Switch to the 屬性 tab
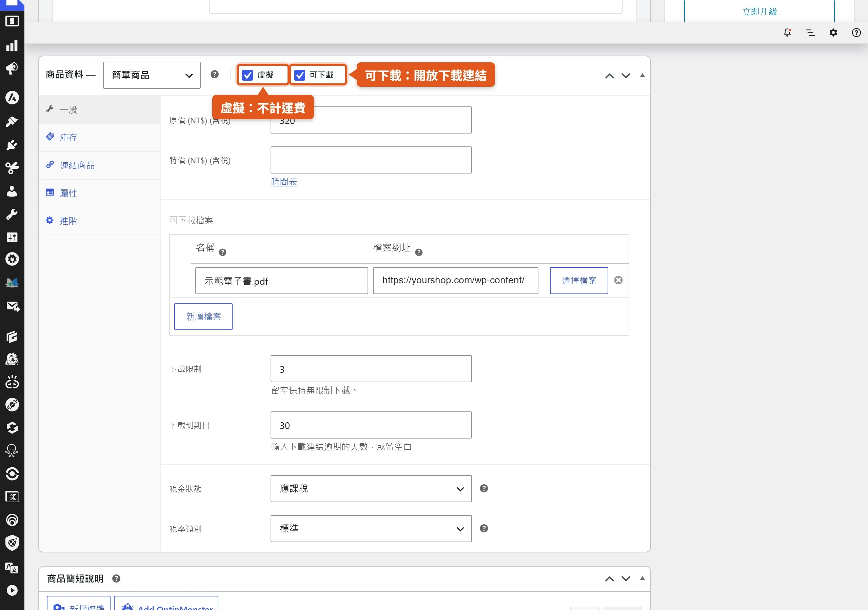Image resolution: width=868 pixels, height=610 pixels. [x=99, y=193]
